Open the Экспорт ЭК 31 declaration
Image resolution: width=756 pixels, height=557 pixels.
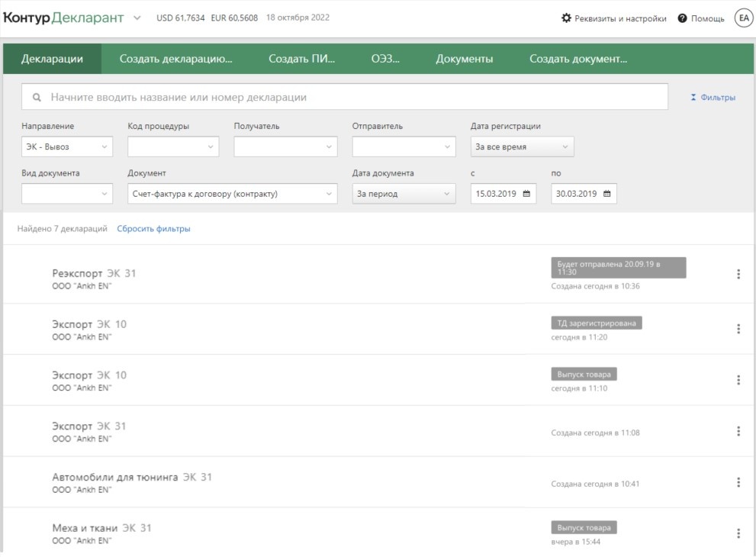click(x=89, y=427)
